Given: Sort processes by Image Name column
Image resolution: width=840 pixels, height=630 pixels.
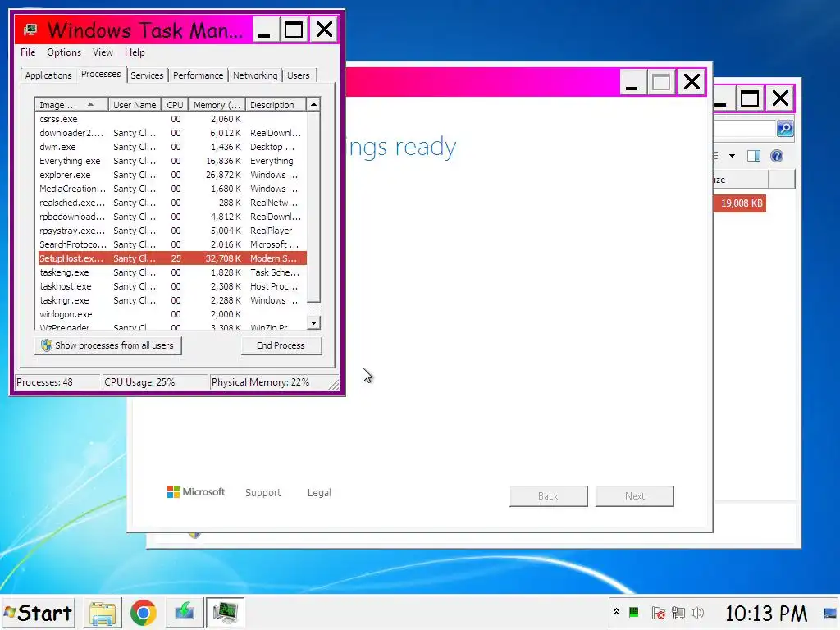Looking at the screenshot, I should (71, 104).
